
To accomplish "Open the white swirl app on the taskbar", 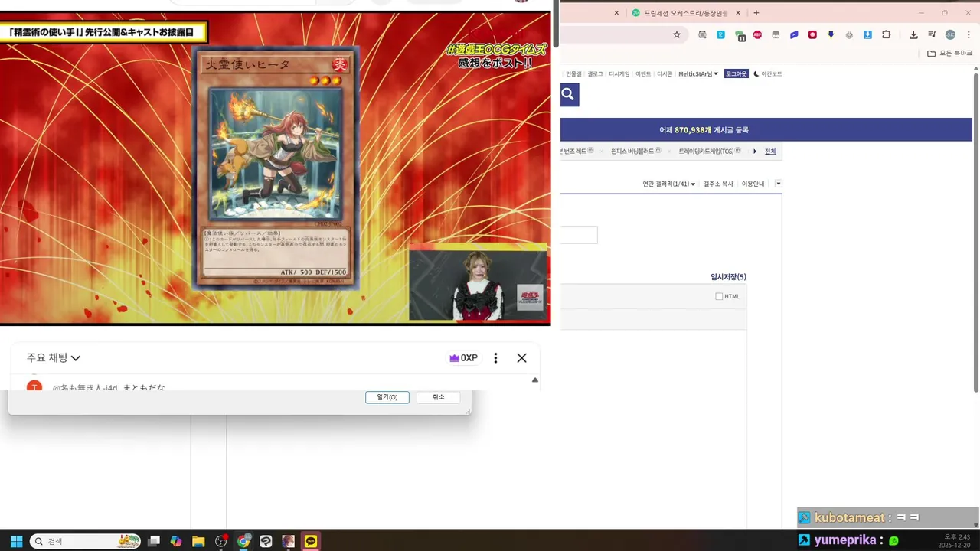I will point(266,541).
